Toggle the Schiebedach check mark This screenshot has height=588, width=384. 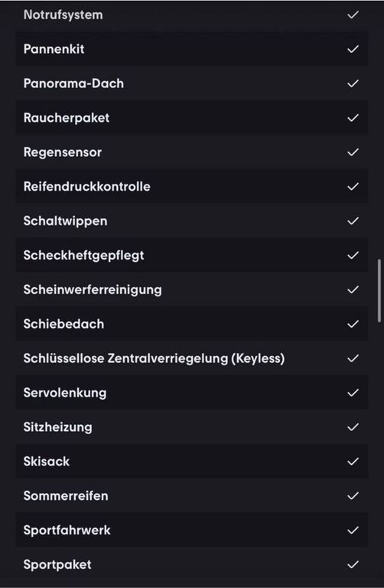353,324
